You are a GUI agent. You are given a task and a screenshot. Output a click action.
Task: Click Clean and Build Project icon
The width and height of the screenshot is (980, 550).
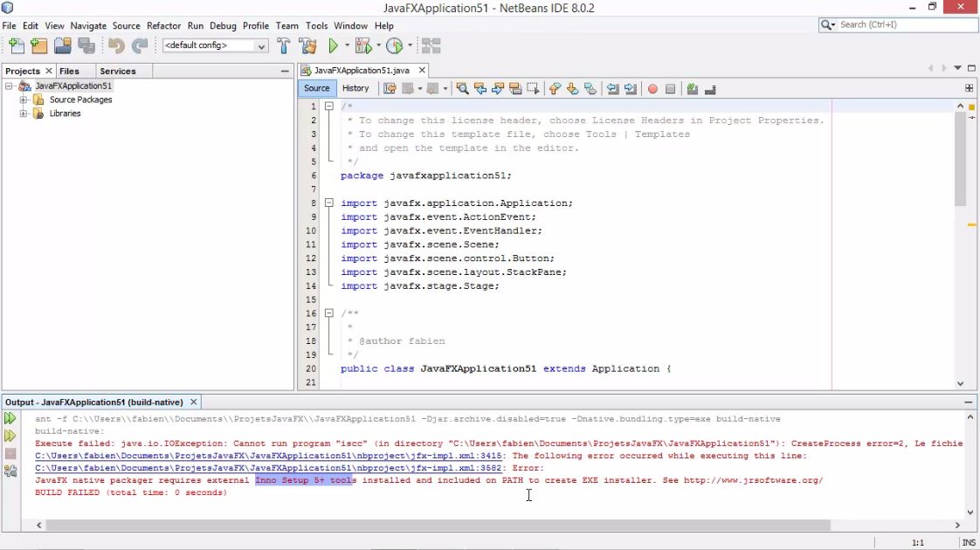307,46
